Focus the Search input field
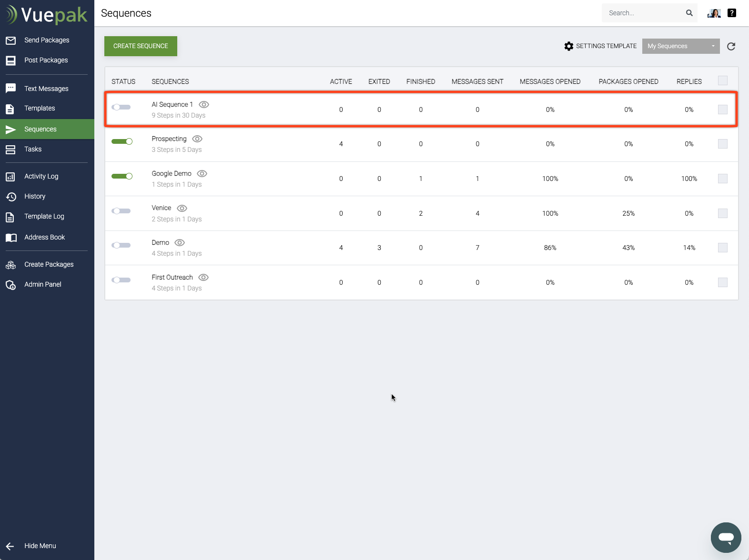This screenshot has height=560, width=749. coord(643,13)
